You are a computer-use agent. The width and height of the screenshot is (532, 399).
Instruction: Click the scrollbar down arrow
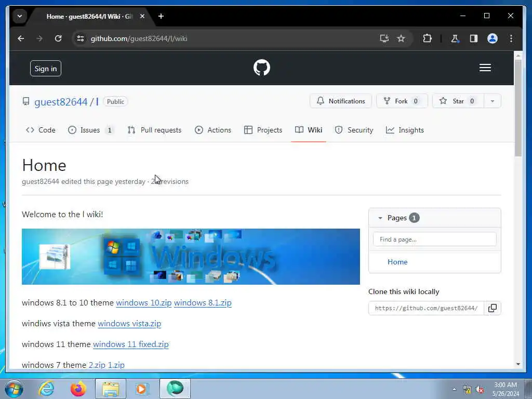(x=518, y=364)
